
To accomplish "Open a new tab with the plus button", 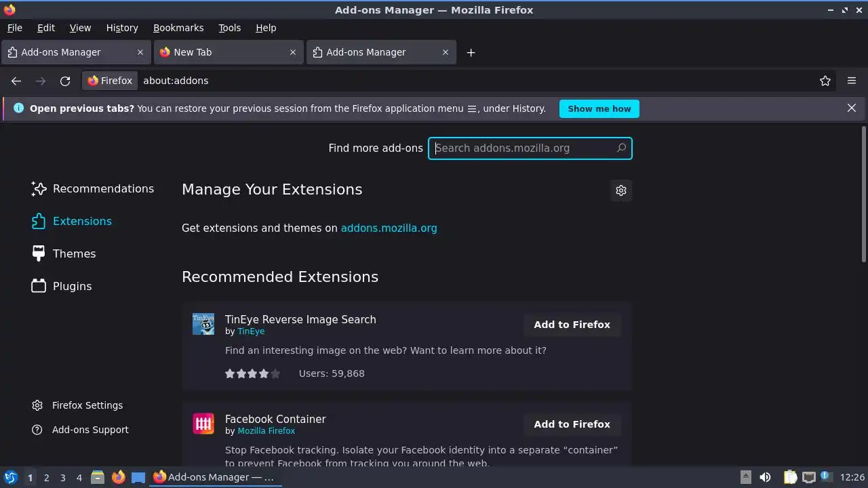I will click(x=471, y=52).
